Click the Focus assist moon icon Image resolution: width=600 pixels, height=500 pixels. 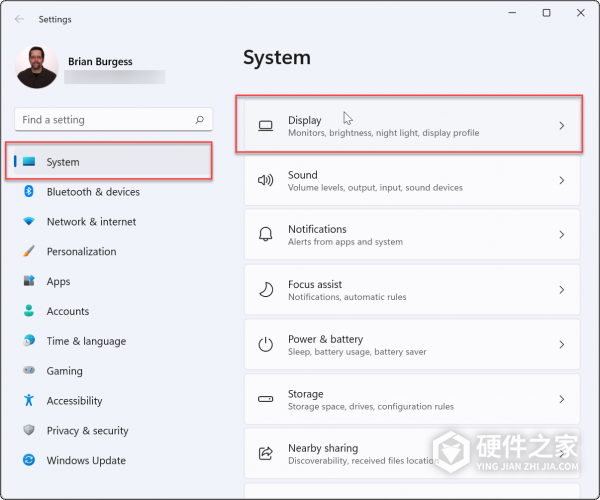tap(266, 290)
